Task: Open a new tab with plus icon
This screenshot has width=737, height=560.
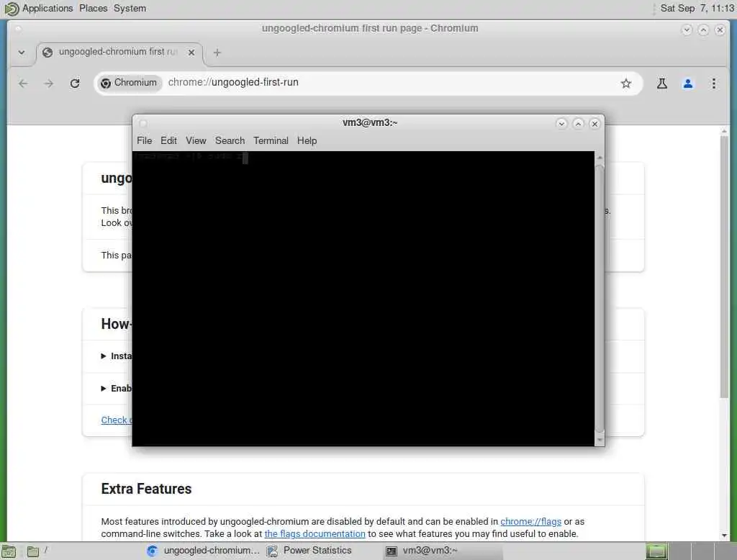Action: tap(217, 53)
